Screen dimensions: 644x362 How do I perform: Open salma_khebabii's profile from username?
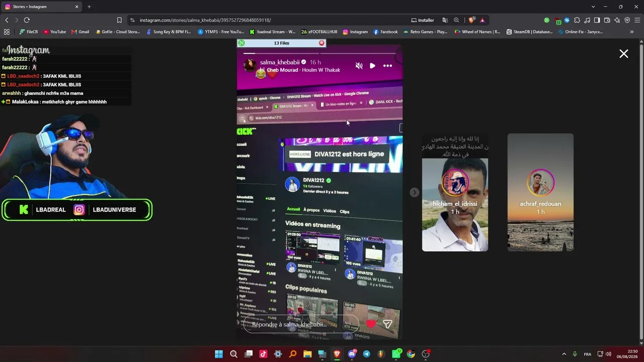click(x=279, y=62)
